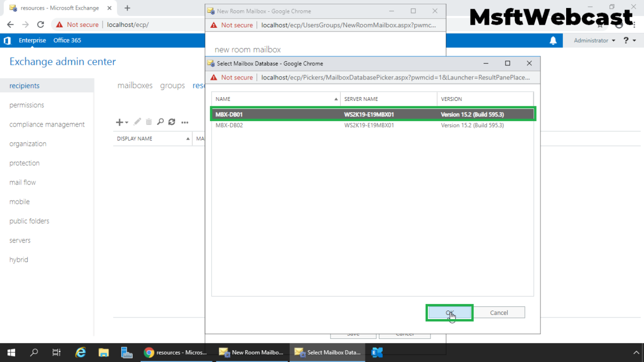Switch to the Office 365 tab
644x362 pixels.
click(x=67, y=40)
